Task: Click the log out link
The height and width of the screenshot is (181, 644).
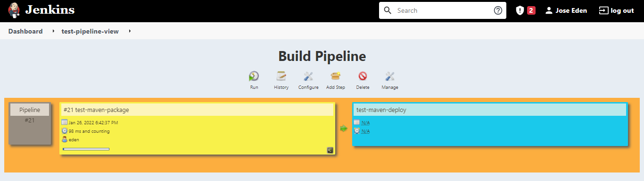Action: click(616, 10)
